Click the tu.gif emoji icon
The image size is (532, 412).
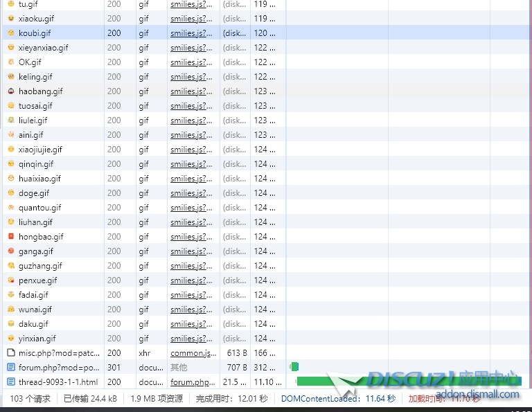[x=11, y=4]
